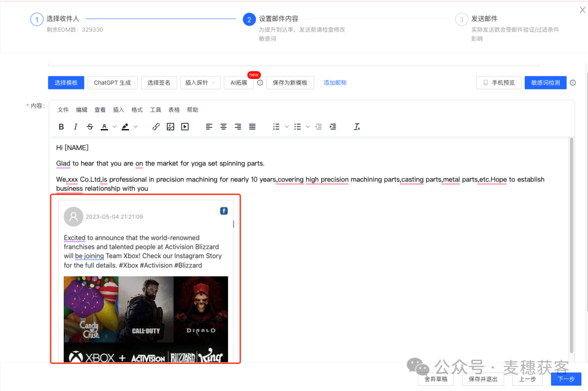Apply italic formatting
Screen dimensions: 588x391
click(x=75, y=126)
